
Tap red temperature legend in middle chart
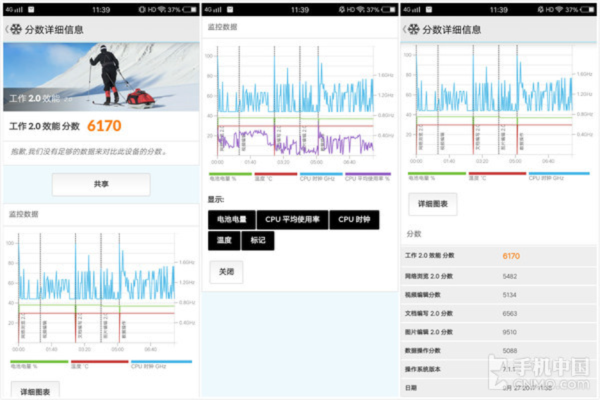point(276,176)
